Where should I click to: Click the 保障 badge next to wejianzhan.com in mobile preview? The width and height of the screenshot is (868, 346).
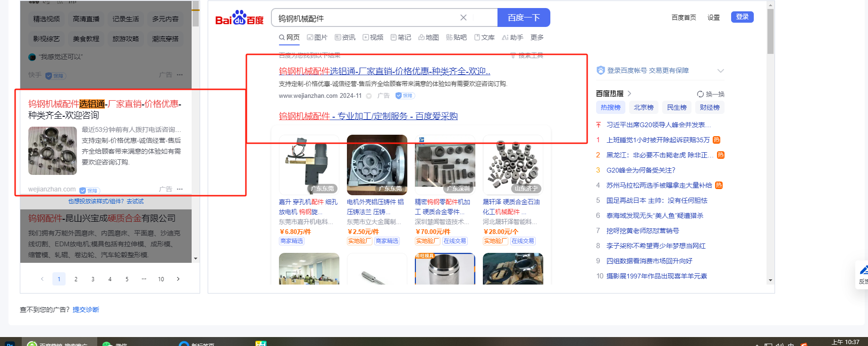point(89,190)
